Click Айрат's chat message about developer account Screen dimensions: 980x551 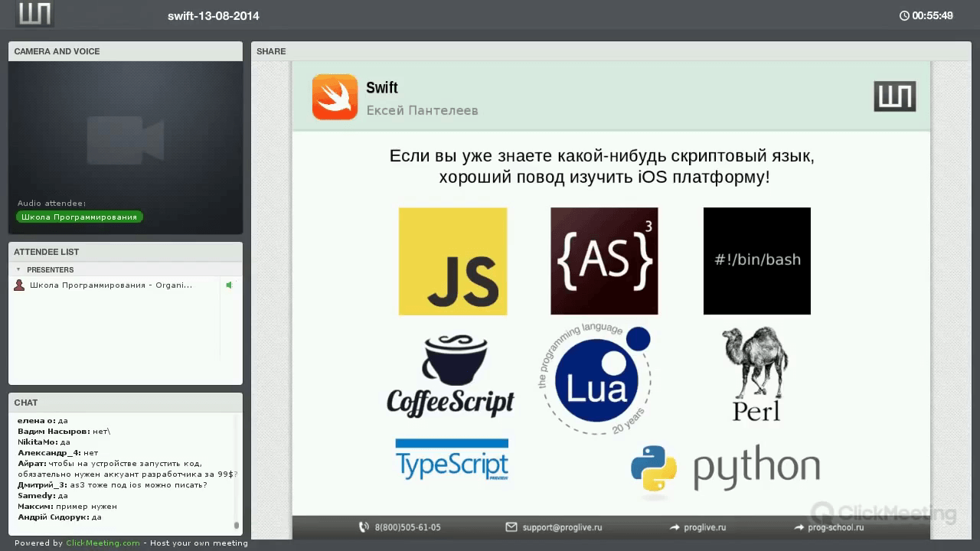tap(128, 468)
